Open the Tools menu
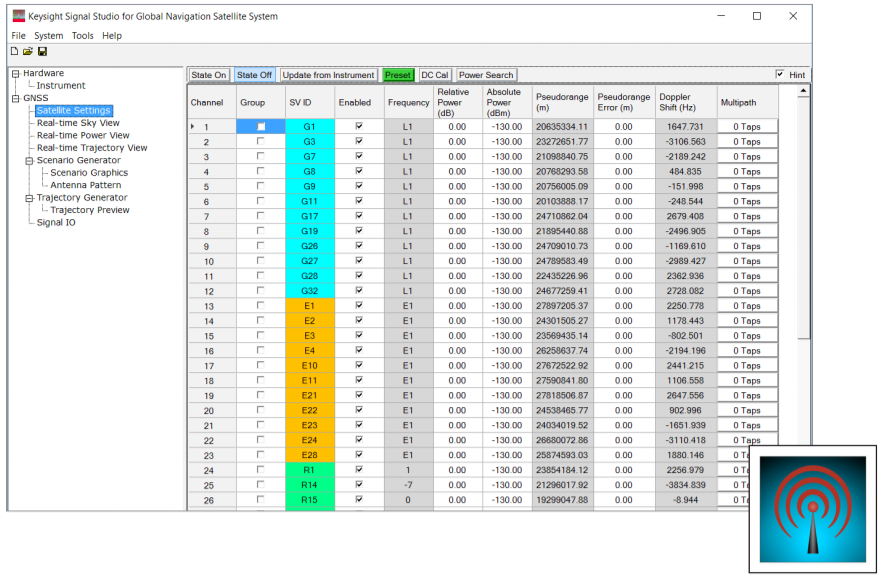 click(x=83, y=35)
